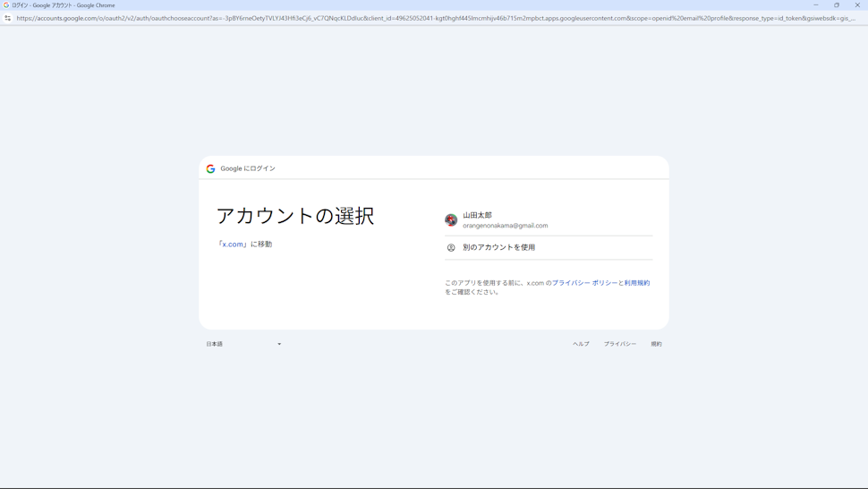The height and width of the screenshot is (489, 868).
Task: Click the person icon beside 別のアカウントを使用
Action: click(451, 247)
